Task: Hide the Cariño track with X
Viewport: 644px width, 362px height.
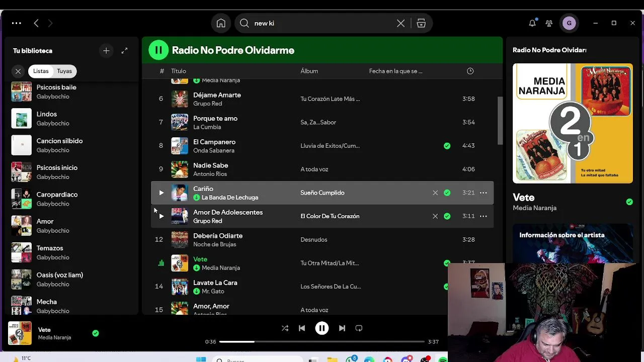Action: pyautogui.click(x=435, y=193)
